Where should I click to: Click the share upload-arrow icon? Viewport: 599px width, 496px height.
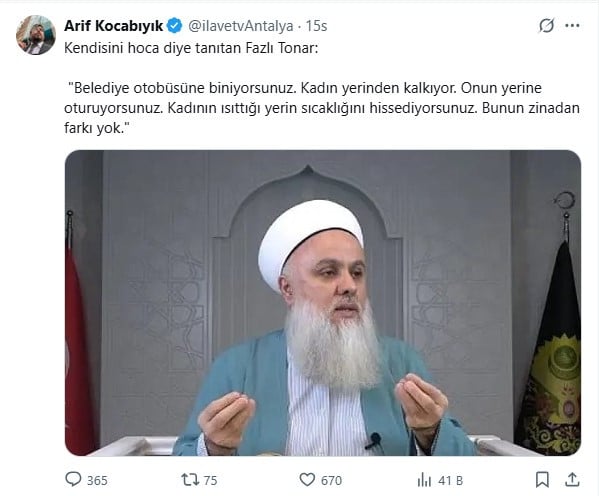(572, 479)
